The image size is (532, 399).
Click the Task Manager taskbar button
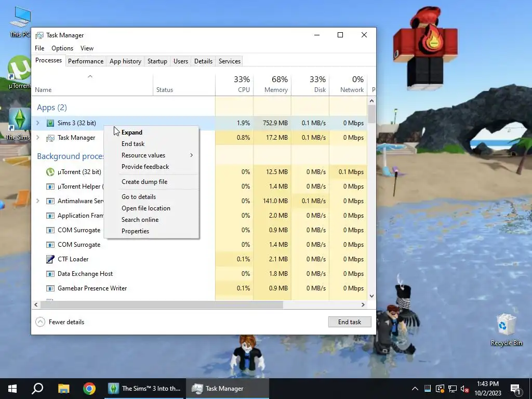[228, 389]
